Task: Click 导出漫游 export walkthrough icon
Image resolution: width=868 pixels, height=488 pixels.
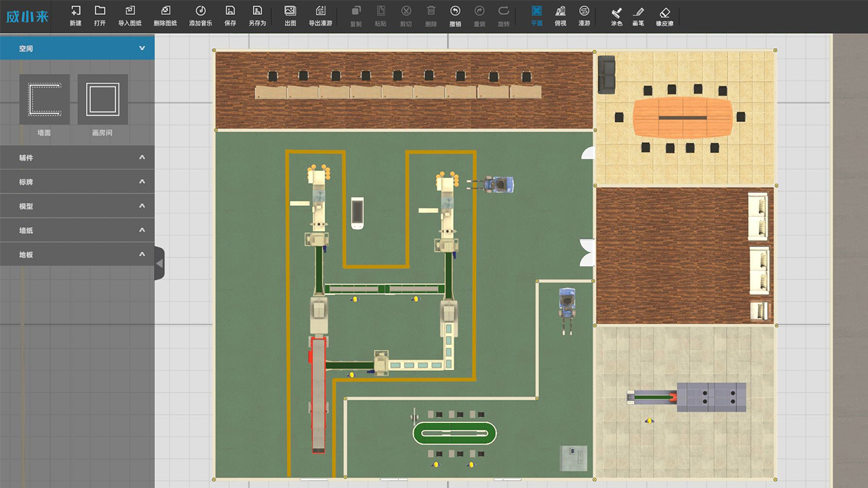Action: click(x=320, y=15)
